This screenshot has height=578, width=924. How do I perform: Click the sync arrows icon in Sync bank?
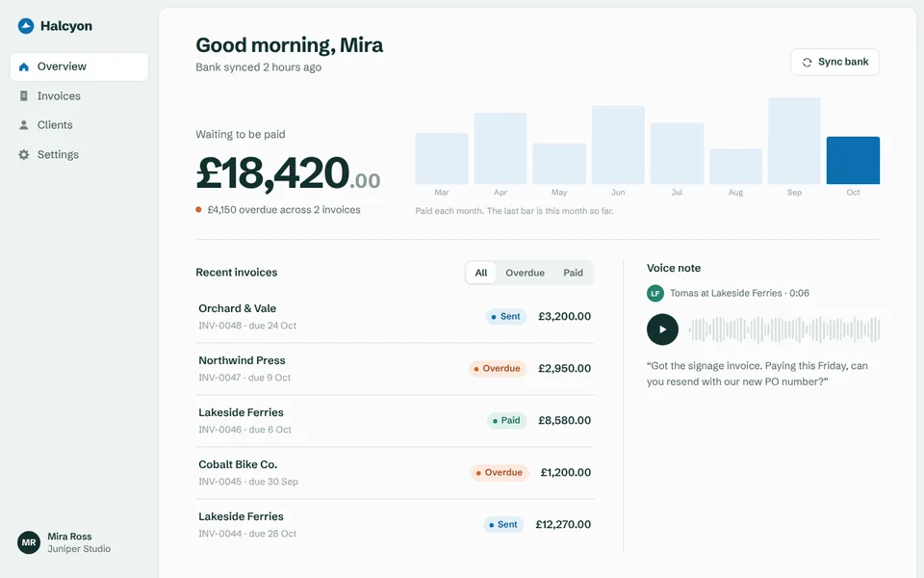click(x=807, y=62)
